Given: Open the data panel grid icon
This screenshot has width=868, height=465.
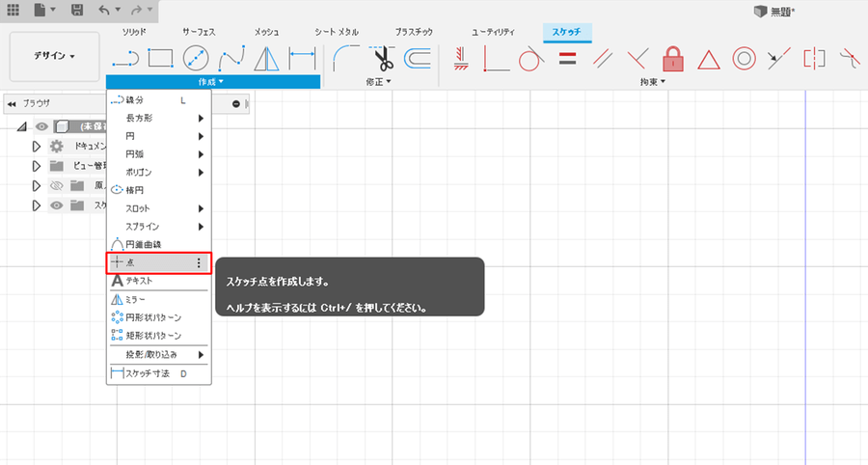Looking at the screenshot, I should point(13,10).
